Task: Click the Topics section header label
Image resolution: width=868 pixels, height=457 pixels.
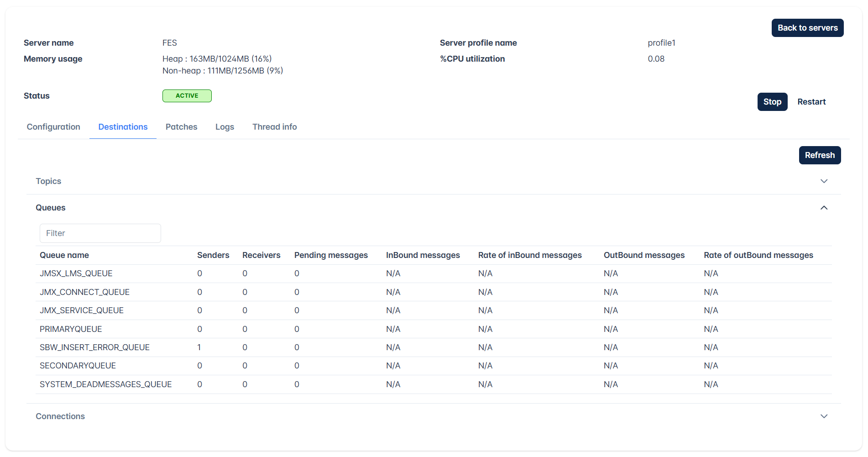Action: (48, 181)
